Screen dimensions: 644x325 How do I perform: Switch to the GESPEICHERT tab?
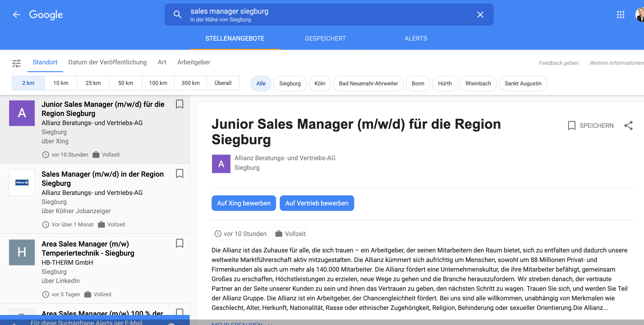[x=325, y=38]
